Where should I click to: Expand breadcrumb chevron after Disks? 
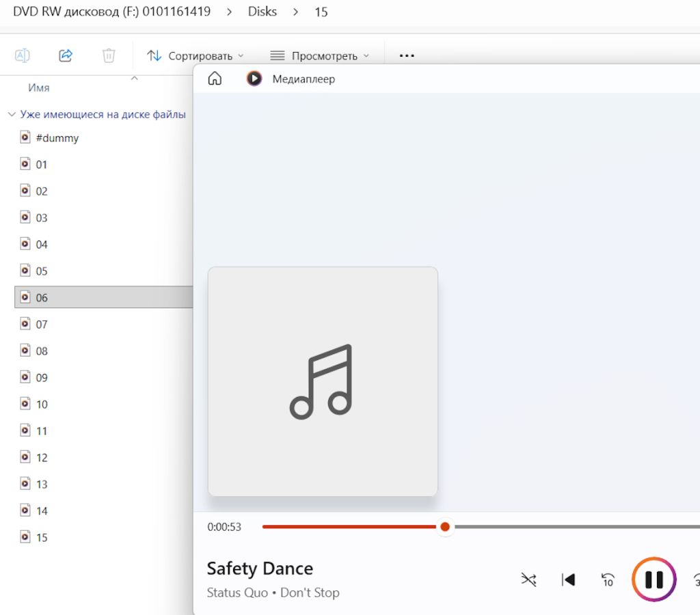[x=295, y=12]
